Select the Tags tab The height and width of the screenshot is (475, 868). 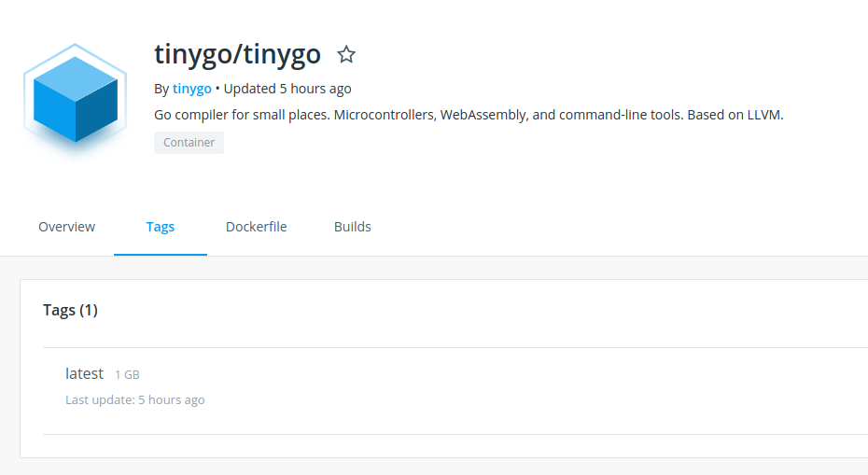[161, 227]
